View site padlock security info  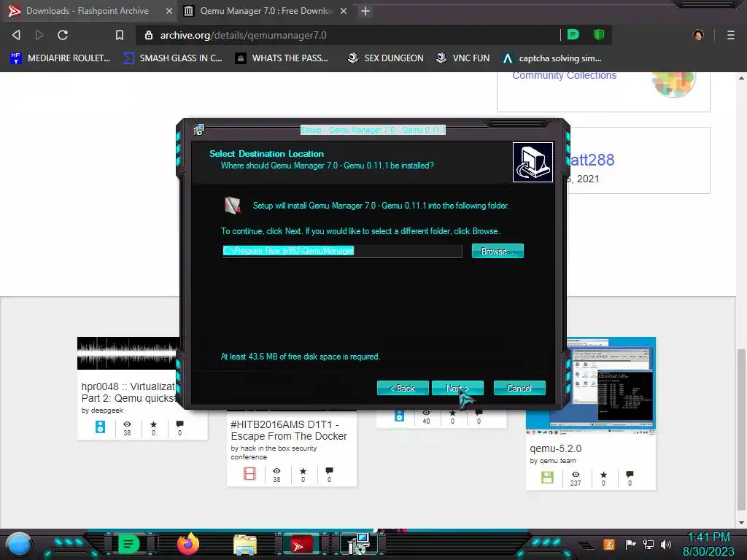pyautogui.click(x=149, y=35)
